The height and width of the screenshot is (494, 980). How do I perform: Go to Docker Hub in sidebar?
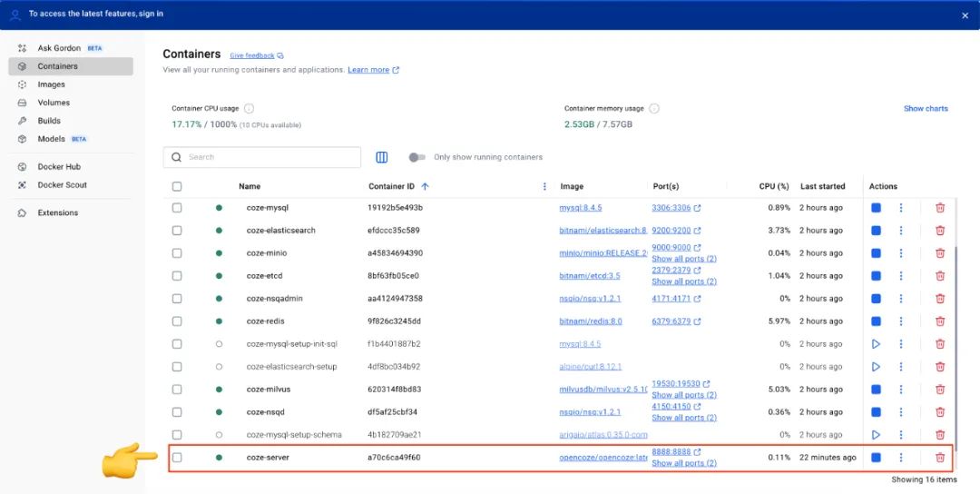click(71, 167)
